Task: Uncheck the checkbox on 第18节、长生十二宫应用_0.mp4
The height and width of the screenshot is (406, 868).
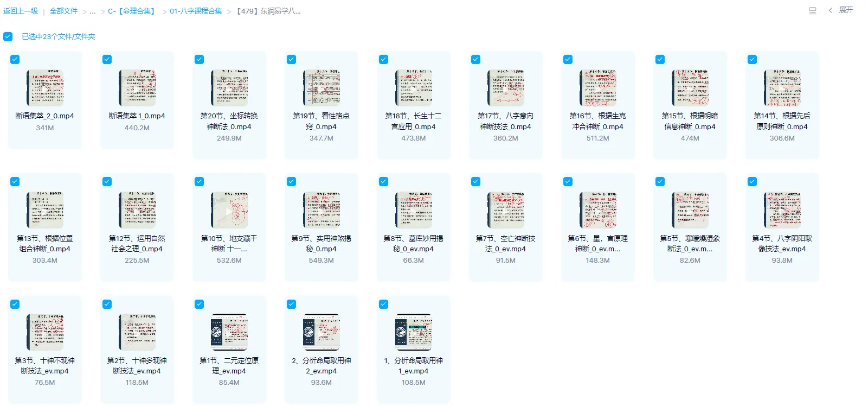Action: pos(384,60)
